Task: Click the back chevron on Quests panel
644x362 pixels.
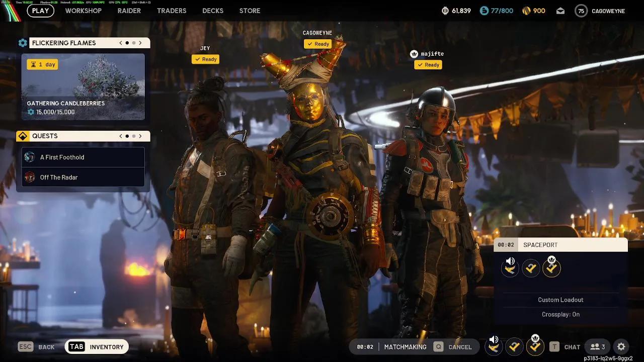Action: (120, 136)
